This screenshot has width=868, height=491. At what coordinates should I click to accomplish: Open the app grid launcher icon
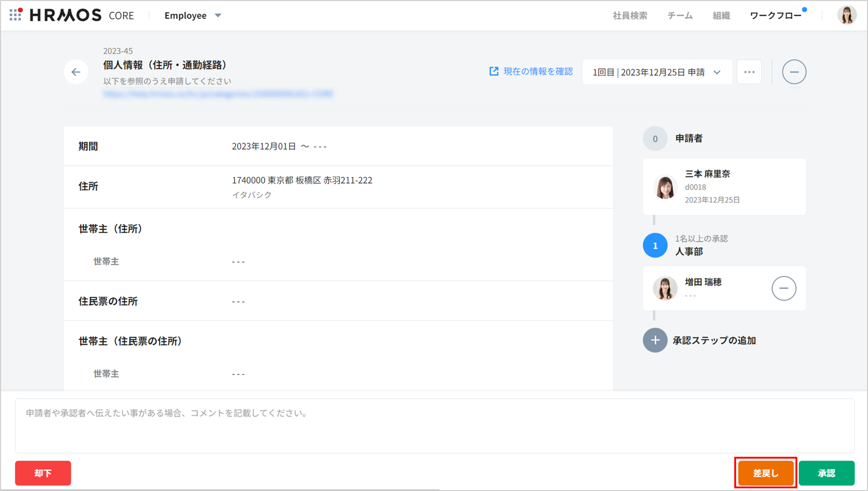[16, 15]
